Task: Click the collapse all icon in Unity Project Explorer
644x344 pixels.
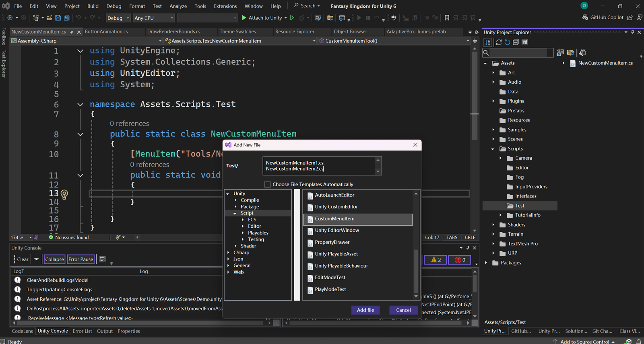Action: (x=516, y=42)
